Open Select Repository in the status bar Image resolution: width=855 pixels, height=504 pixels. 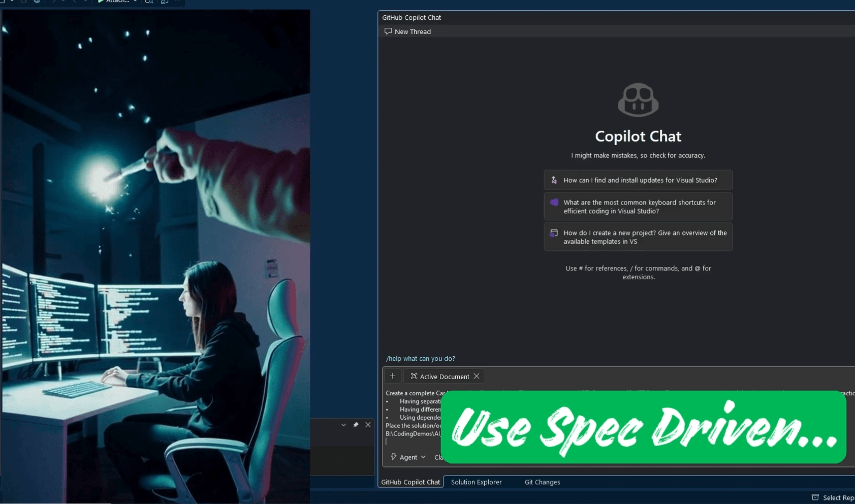coord(834,497)
